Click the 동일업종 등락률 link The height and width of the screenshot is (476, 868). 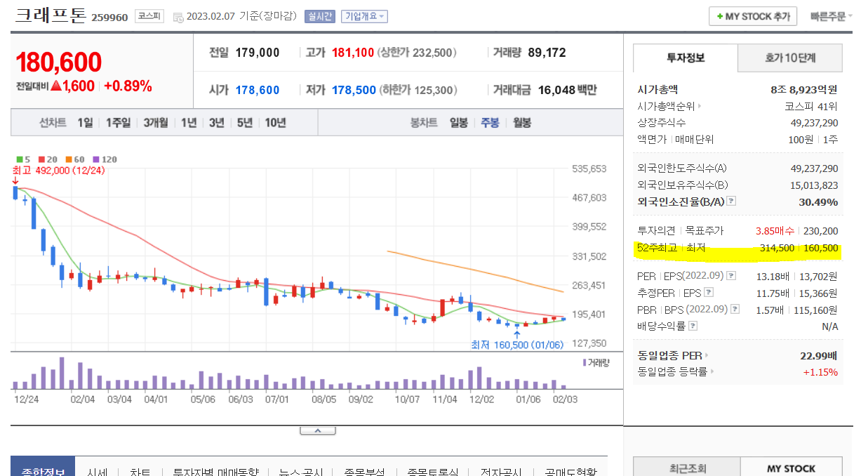[672, 372]
